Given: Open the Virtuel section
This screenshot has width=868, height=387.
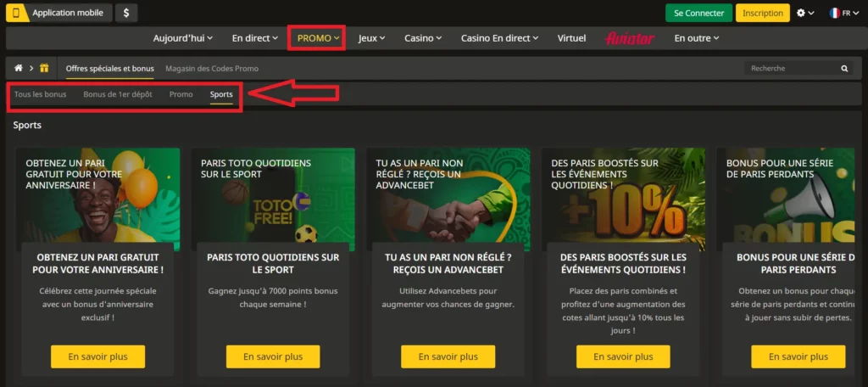Looking at the screenshot, I should [x=571, y=38].
